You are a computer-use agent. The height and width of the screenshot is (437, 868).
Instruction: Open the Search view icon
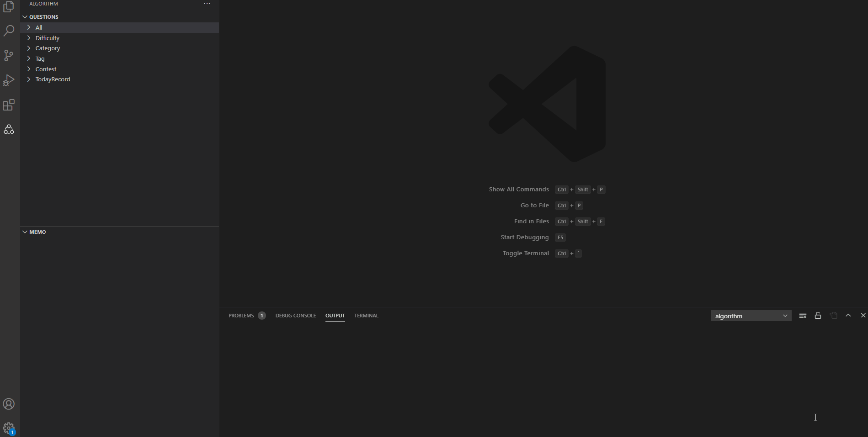[x=9, y=31]
